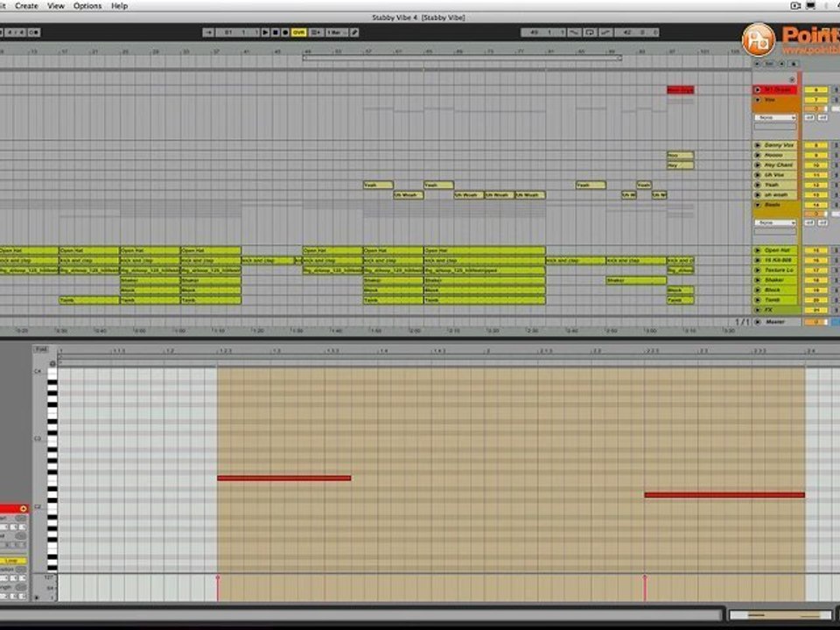Unfold the Open Hat track
840x630 pixels.
pos(758,250)
